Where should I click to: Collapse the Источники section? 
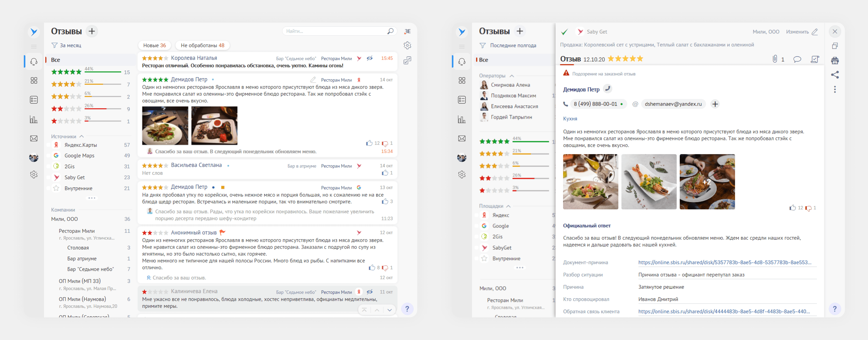point(81,136)
